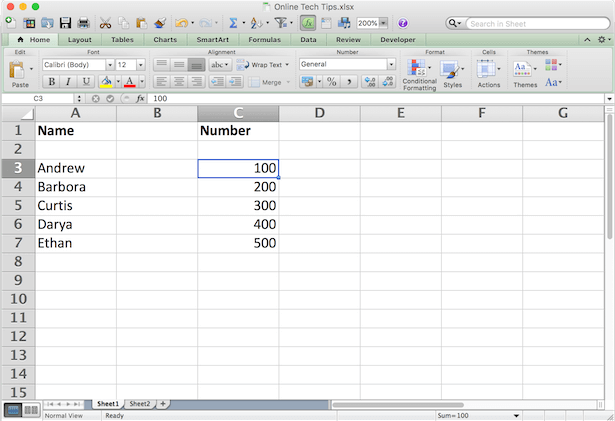Apply percent style to cell

coord(332,82)
